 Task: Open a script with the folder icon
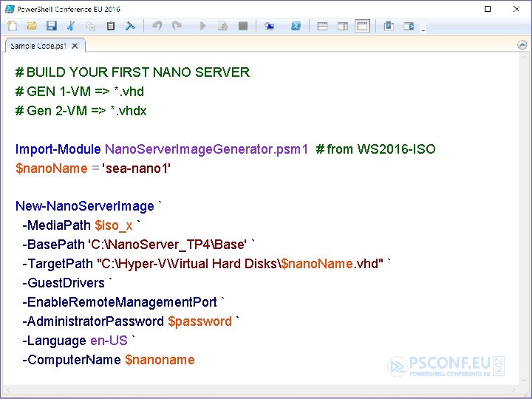point(32,26)
